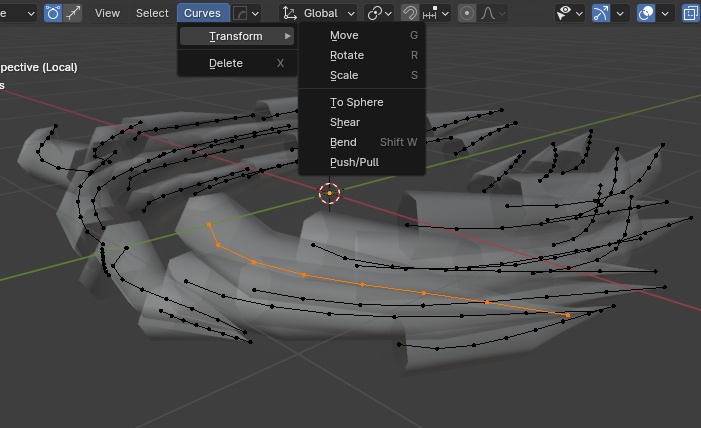Open pivot point dropdown
This screenshot has height=428, width=701.
tap(379, 13)
